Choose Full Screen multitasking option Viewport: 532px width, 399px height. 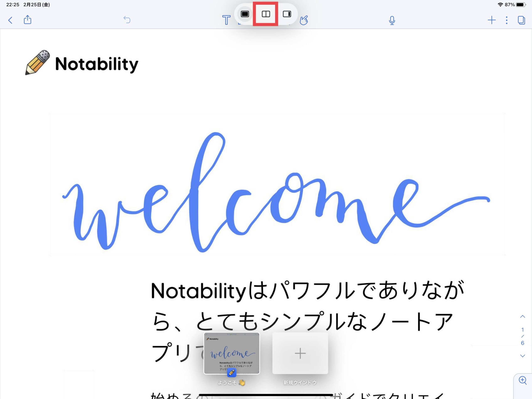coord(245,14)
